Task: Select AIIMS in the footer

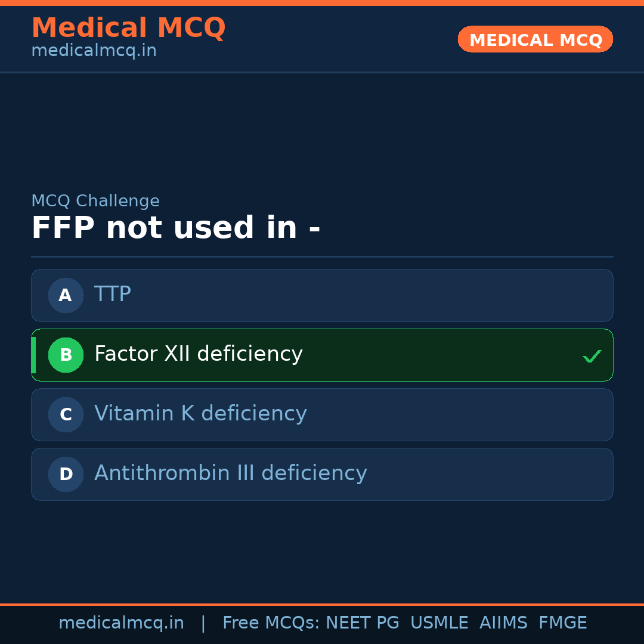Action: pos(503,623)
